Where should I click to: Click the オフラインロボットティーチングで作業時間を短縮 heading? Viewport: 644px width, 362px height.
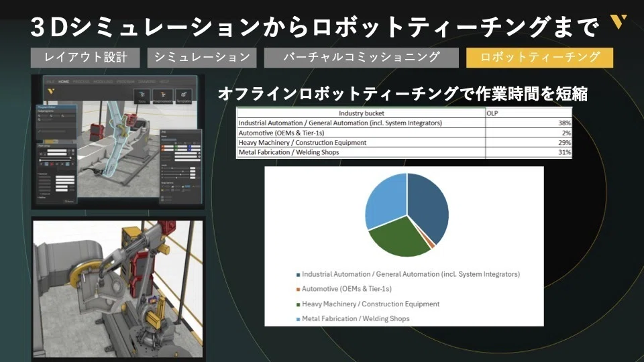click(x=402, y=94)
